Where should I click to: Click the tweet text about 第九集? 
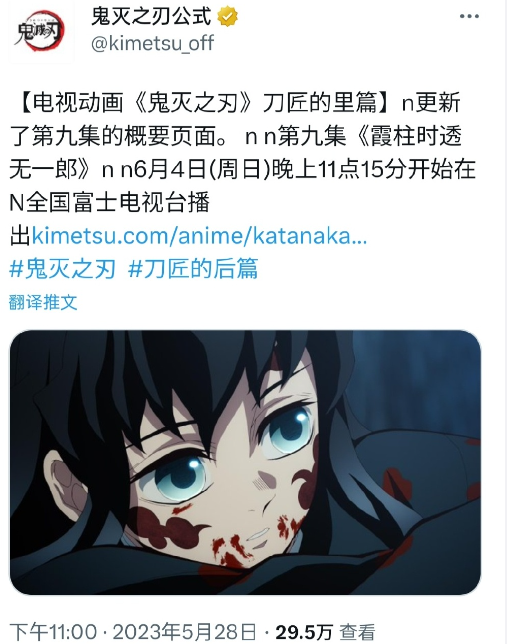click(x=242, y=169)
